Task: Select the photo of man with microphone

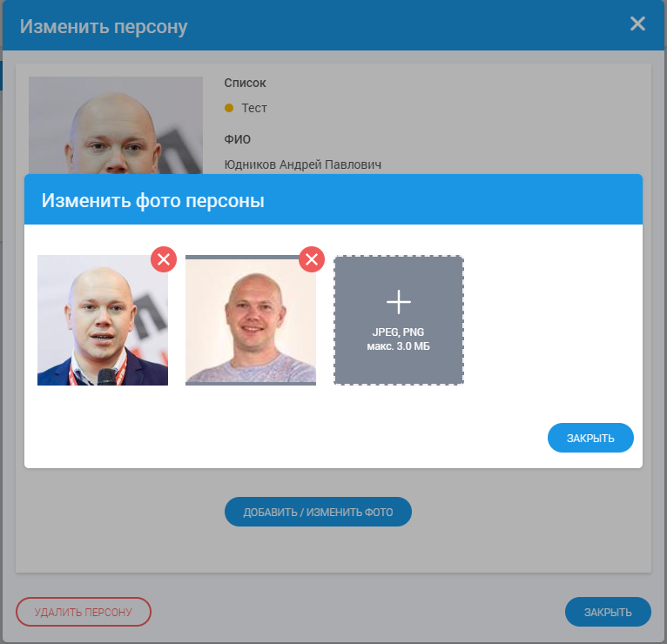Action: pyautogui.click(x=103, y=320)
